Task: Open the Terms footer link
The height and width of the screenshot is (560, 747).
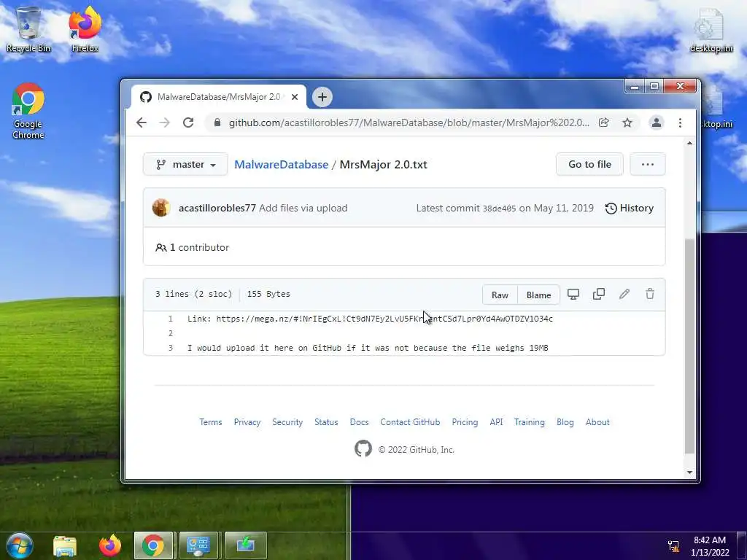Action: click(x=211, y=422)
